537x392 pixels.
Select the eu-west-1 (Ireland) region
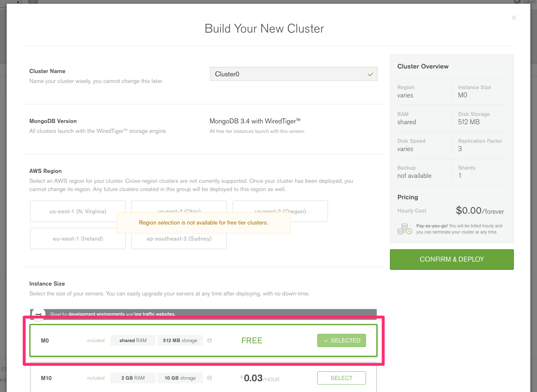click(x=78, y=239)
